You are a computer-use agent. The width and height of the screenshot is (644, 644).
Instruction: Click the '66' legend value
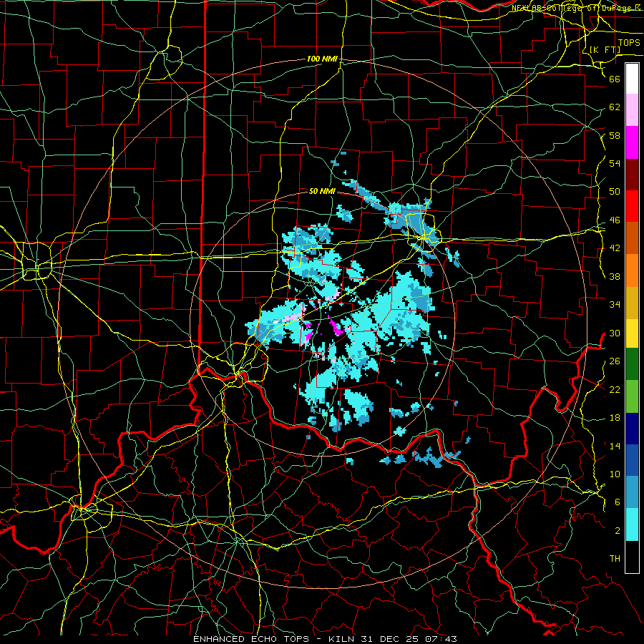615,79
